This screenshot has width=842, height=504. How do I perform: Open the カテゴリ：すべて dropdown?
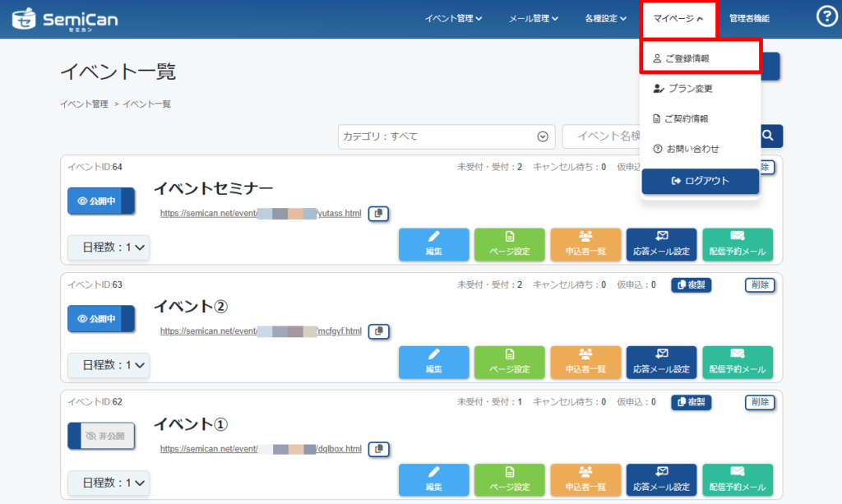click(446, 136)
